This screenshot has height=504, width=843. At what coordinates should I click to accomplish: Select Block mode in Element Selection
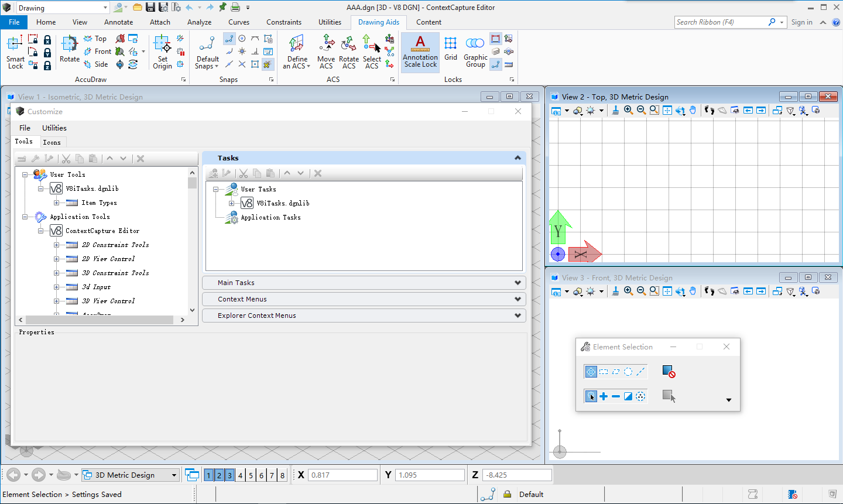tap(604, 372)
